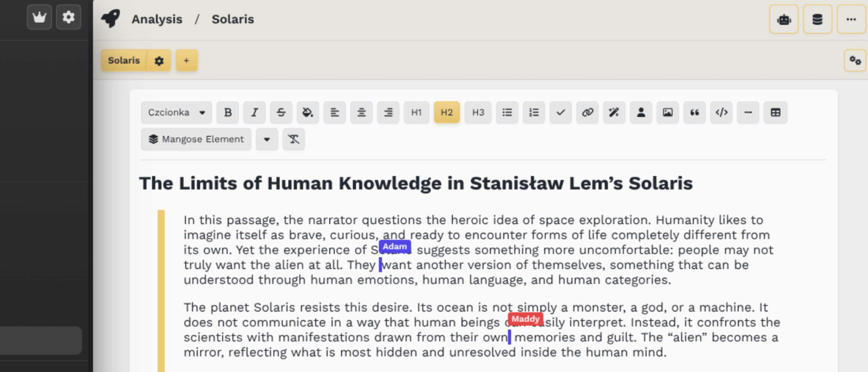This screenshot has height=372, width=868.
Task: Click the magic wand tool icon
Action: (x=614, y=112)
